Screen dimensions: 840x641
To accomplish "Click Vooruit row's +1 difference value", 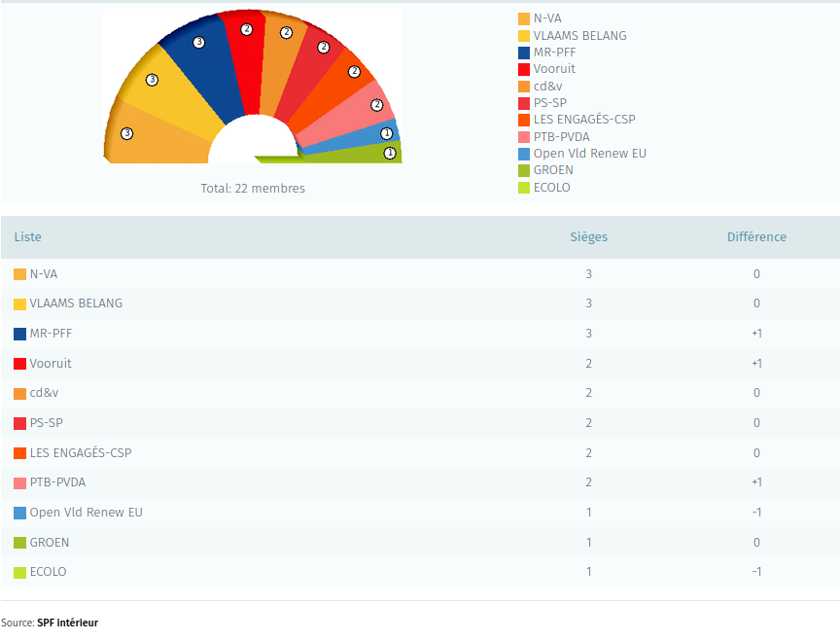I will click(756, 364).
